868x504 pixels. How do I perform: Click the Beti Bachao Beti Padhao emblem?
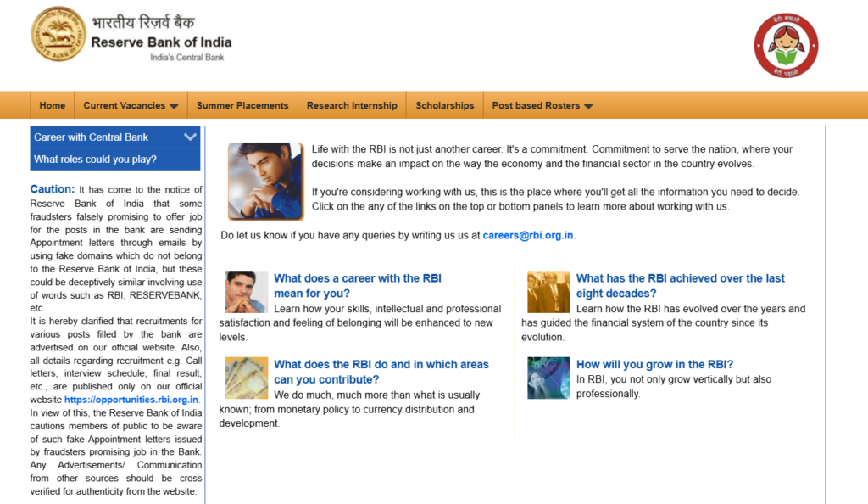[x=786, y=46]
